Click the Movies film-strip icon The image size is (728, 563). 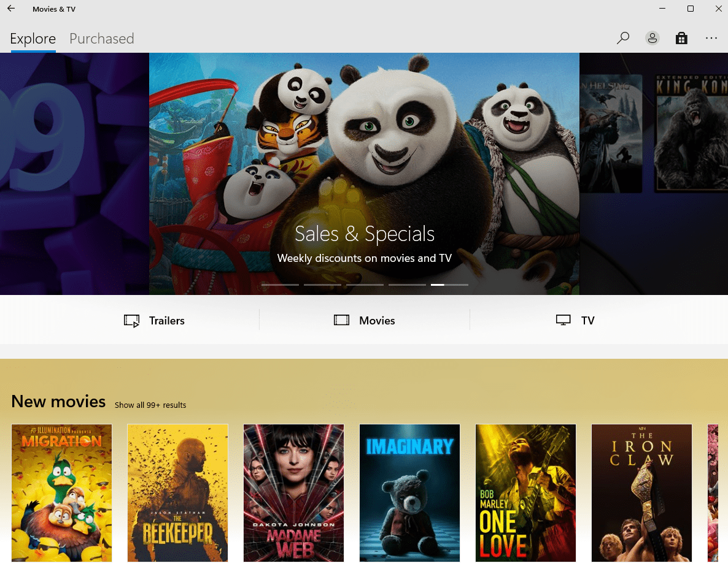coord(341,321)
